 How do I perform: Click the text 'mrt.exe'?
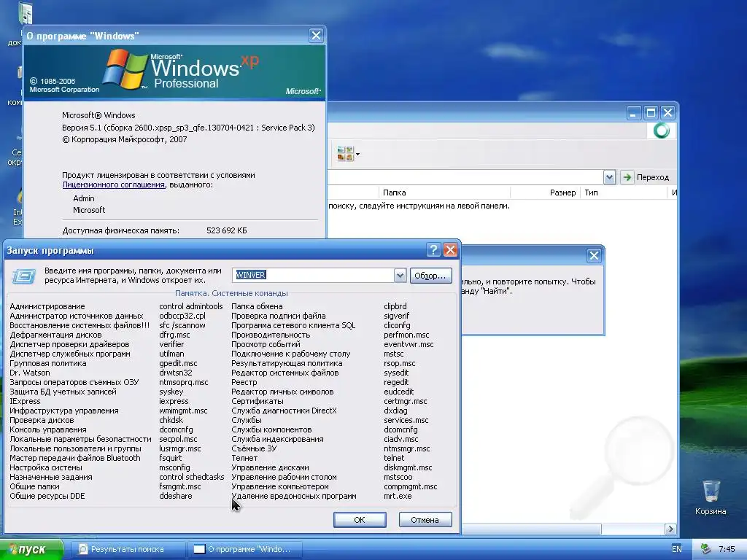tap(398, 496)
